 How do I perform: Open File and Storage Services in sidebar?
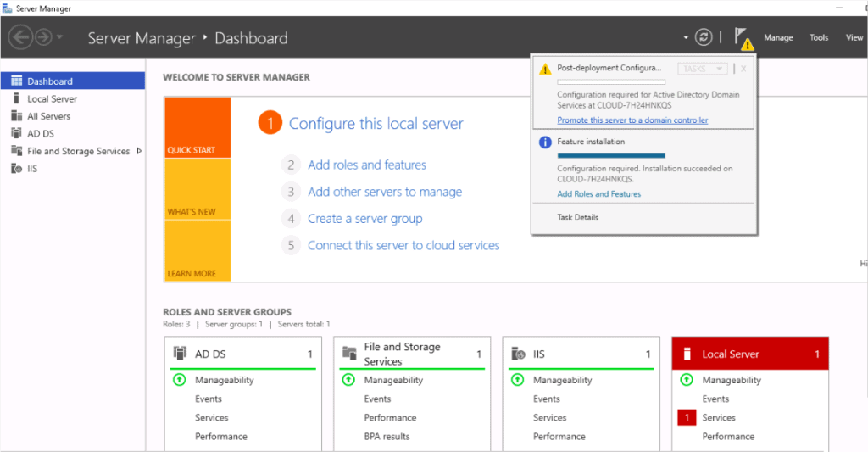pyautogui.click(x=78, y=151)
